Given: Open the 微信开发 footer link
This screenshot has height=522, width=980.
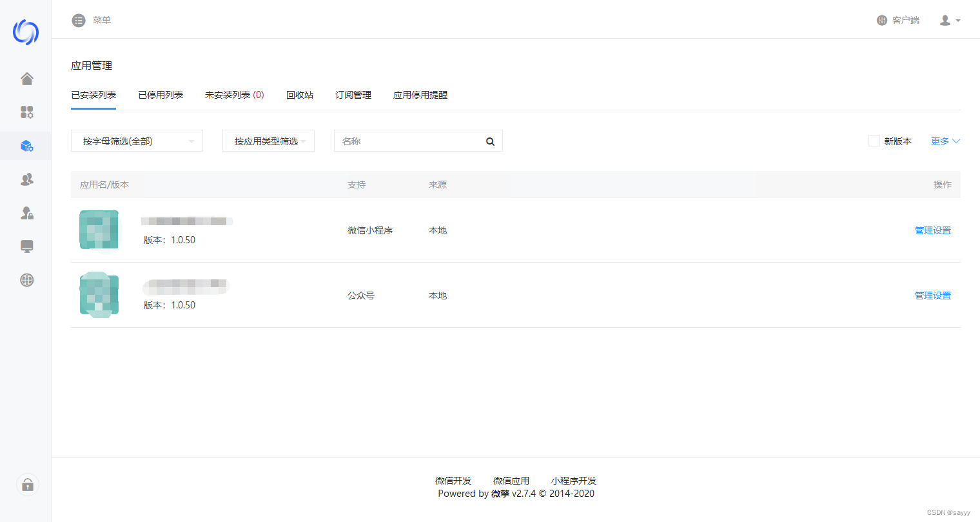Looking at the screenshot, I should [x=453, y=481].
